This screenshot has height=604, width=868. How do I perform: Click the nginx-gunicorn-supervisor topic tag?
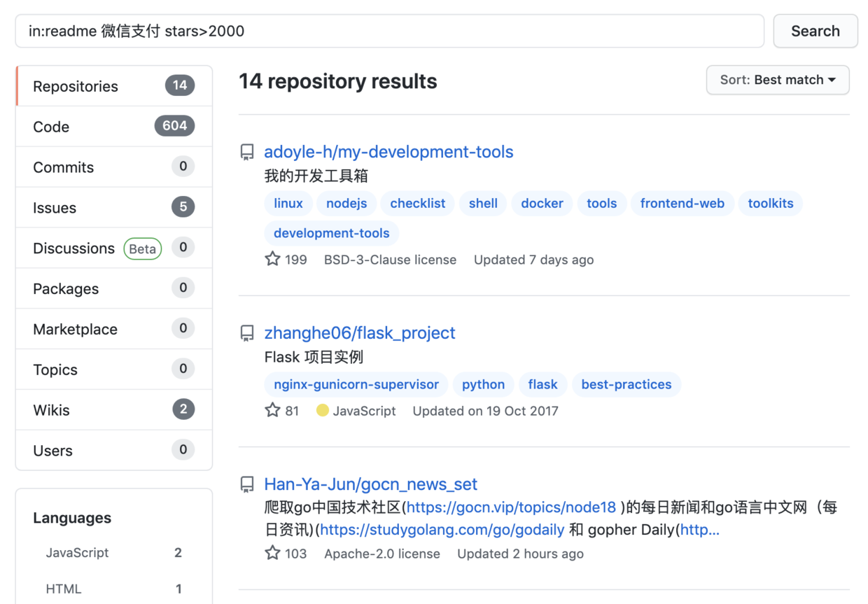tap(356, 384)
